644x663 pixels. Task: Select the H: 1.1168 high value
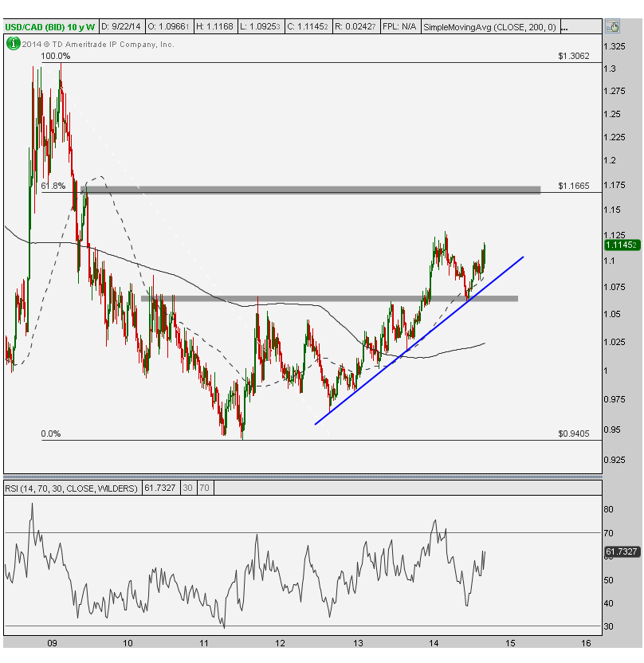point(215,26)
